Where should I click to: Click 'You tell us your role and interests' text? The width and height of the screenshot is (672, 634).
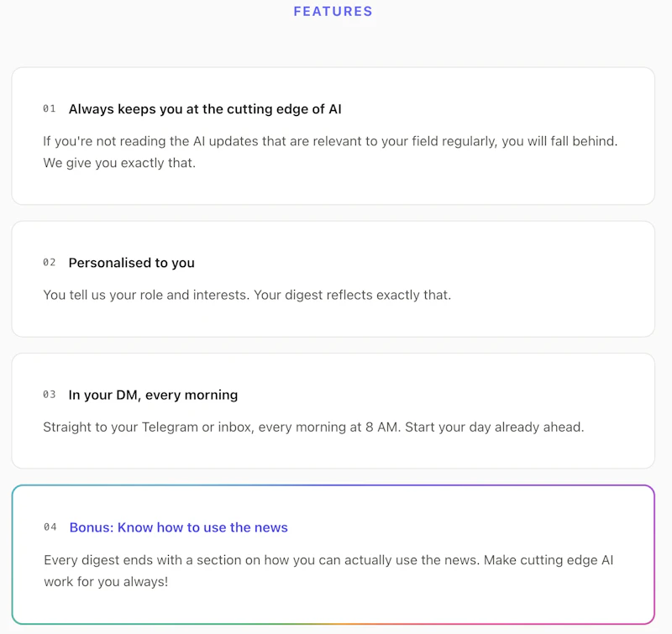click(x=145, y=295)
